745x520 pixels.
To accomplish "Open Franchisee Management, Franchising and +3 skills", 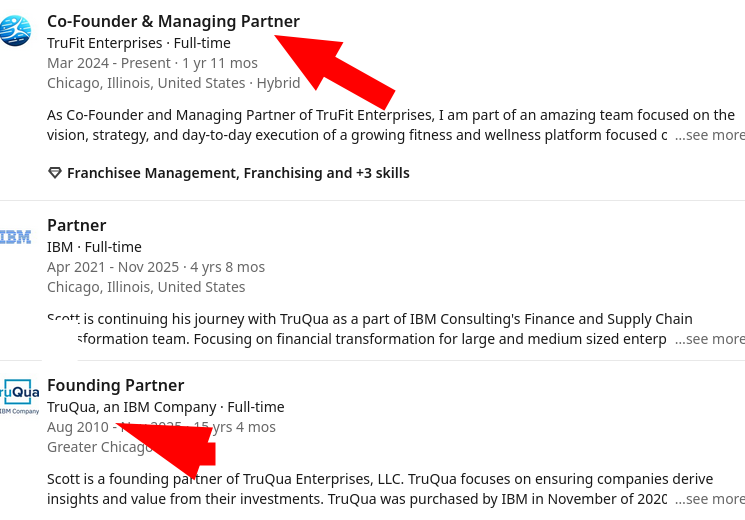I will [238, 173].
